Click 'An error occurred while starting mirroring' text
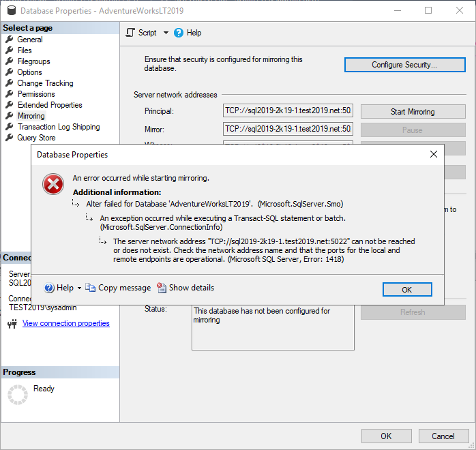Viewport: 476px width, 450px height. tap(141, 178)
